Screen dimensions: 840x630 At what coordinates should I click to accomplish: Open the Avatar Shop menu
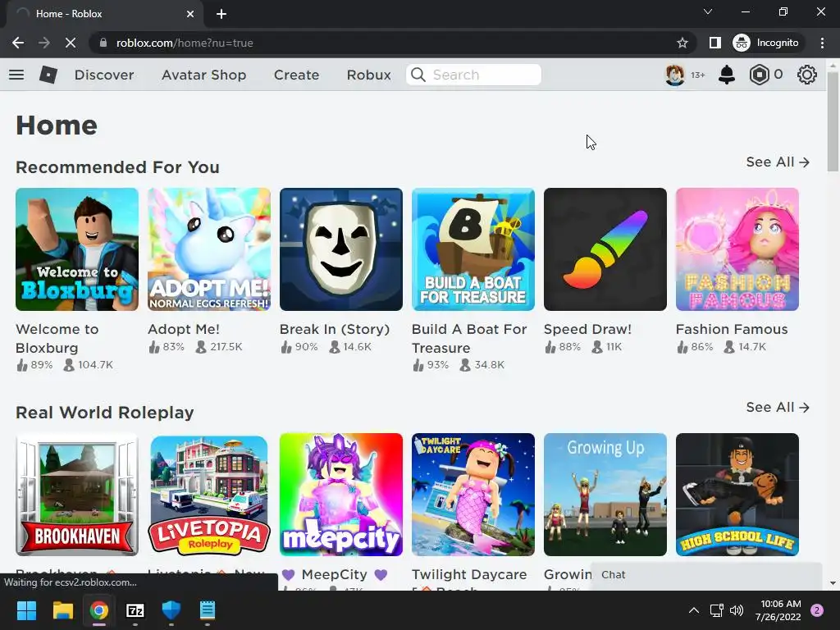tap(203, 75)
